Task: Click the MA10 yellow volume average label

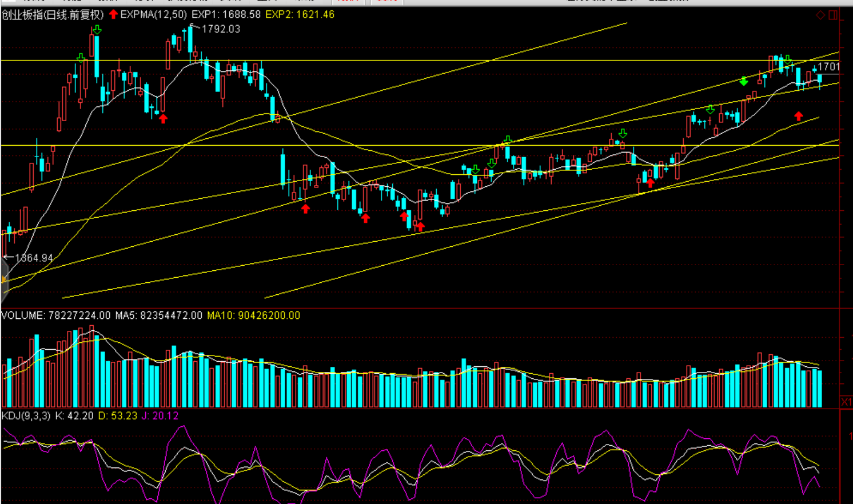Action: coord(253,315)
